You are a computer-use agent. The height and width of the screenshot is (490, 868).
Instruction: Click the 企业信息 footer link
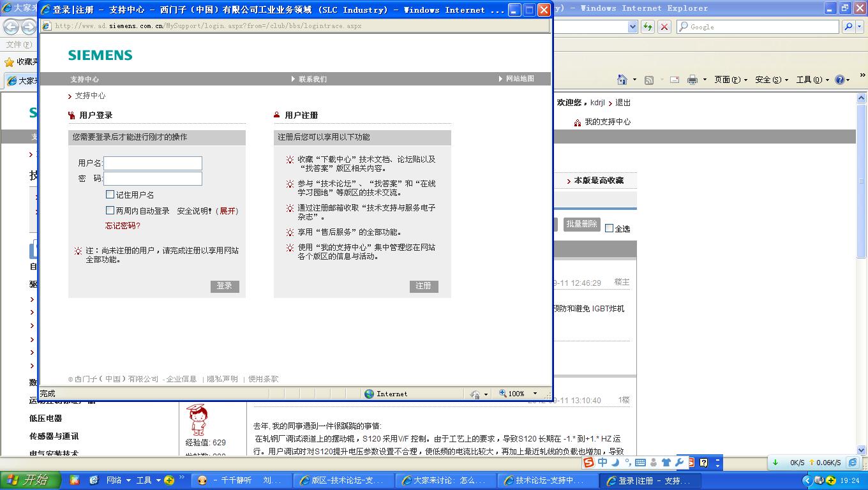181,379
